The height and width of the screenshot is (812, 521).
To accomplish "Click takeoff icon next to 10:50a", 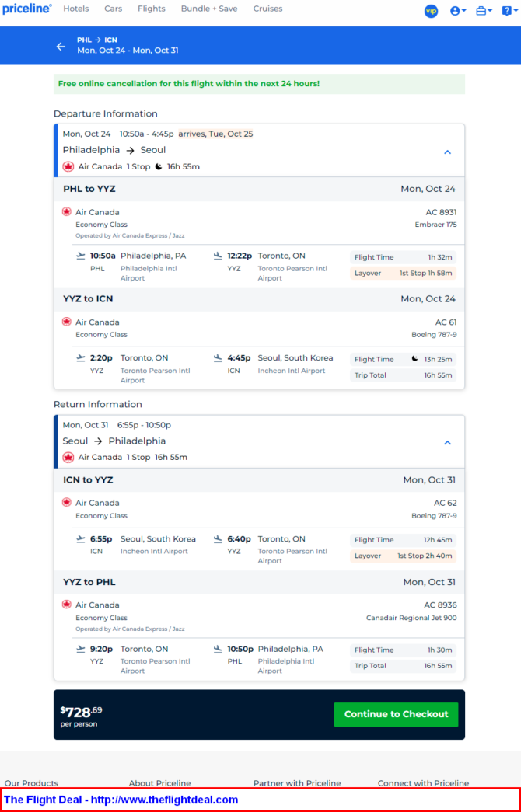I will point(80,256).
